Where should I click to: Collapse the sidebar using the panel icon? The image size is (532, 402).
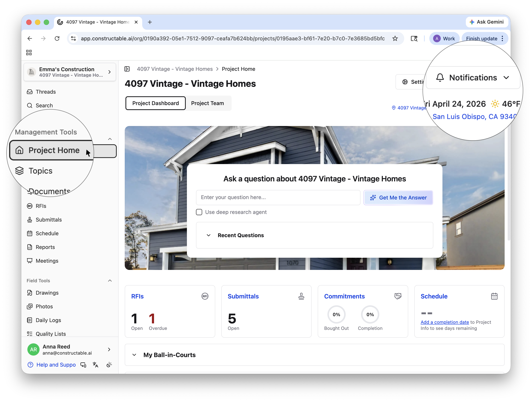127,69
